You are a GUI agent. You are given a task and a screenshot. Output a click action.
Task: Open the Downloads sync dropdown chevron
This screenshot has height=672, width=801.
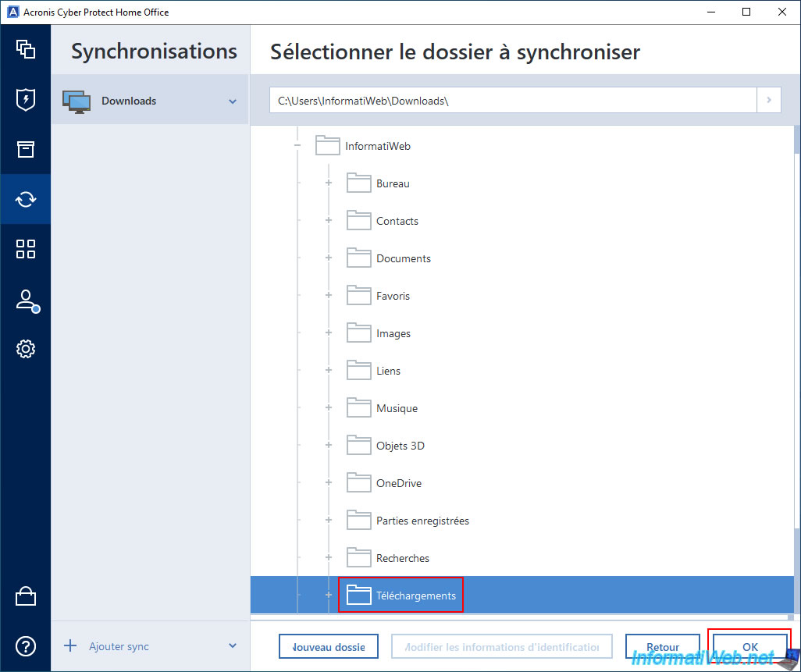233,101
